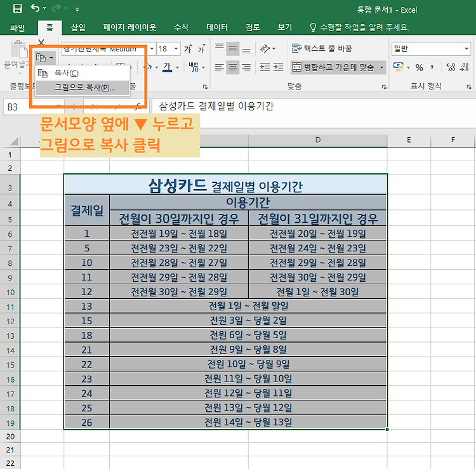Switch to the 수식 tab
This screenshot has width=476, height=469.
[x=182, y=28]
